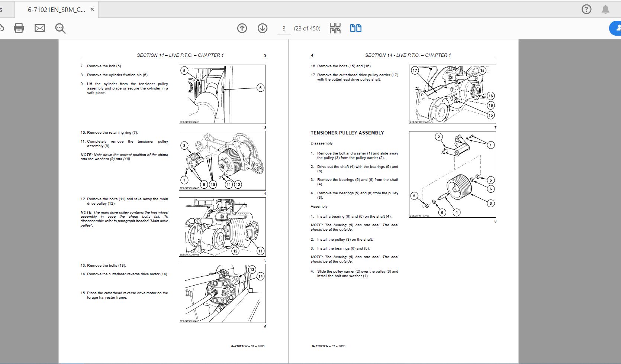The image size is (621, 364).
Task: Close the 6-71021EN_SRM_C... tab
Action: [x=92, y=10]
